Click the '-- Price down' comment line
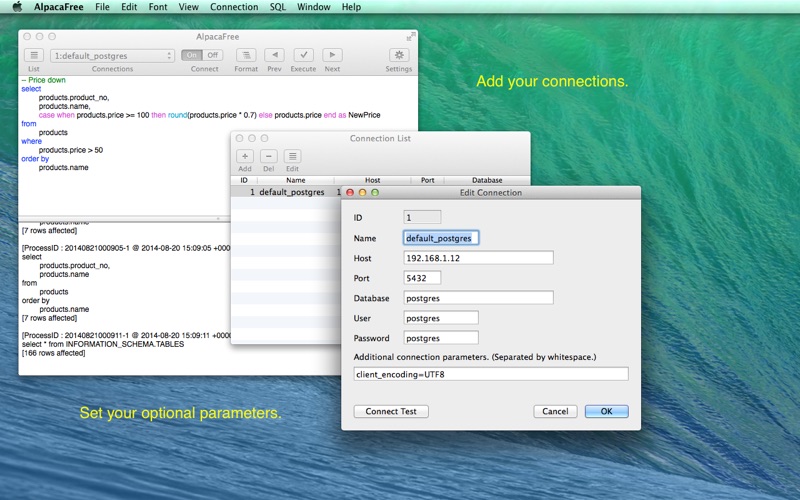This screenshot has width=800, height=500. coord(43,80)
